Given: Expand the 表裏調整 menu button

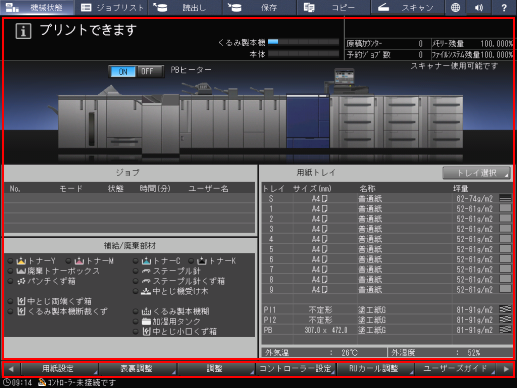Looking at the screenshot, I should coord(137,369).
